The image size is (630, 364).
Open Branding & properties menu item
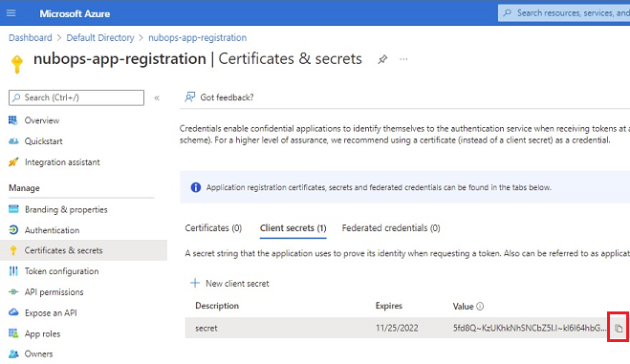[66, 209]
